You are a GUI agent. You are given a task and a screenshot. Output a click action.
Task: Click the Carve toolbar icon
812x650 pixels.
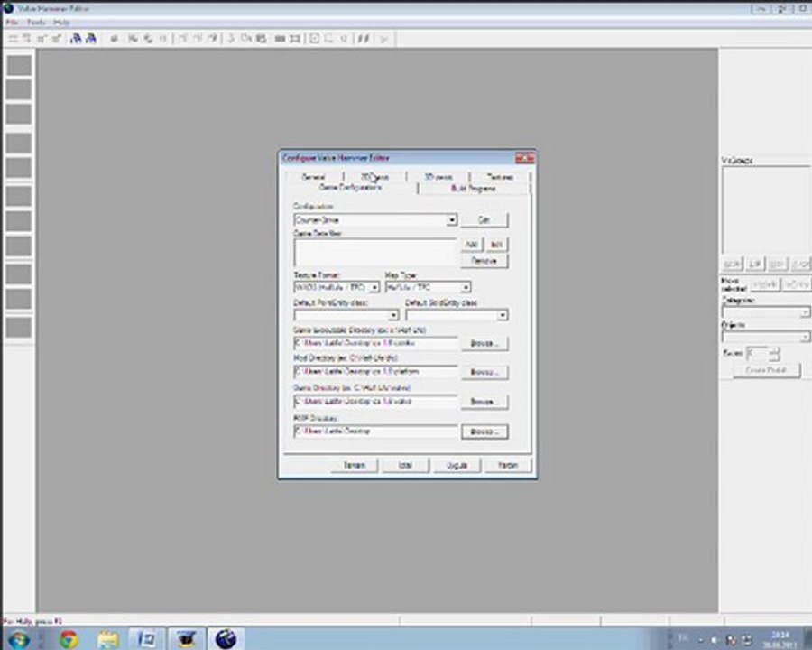click(114, 38)
